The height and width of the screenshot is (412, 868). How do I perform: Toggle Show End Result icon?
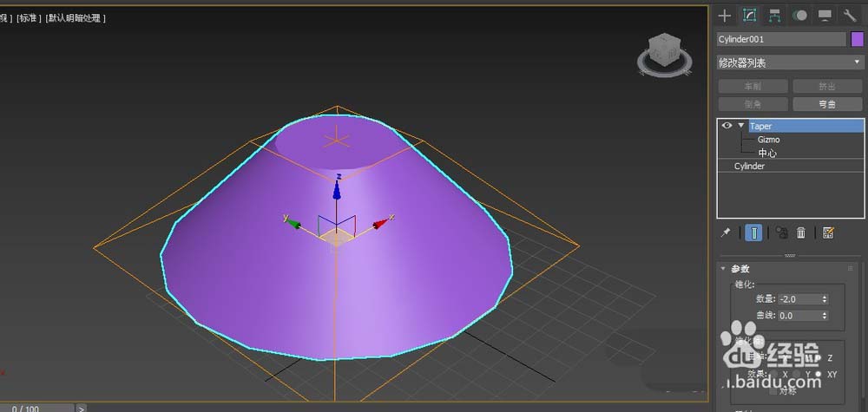coord(753,232)
